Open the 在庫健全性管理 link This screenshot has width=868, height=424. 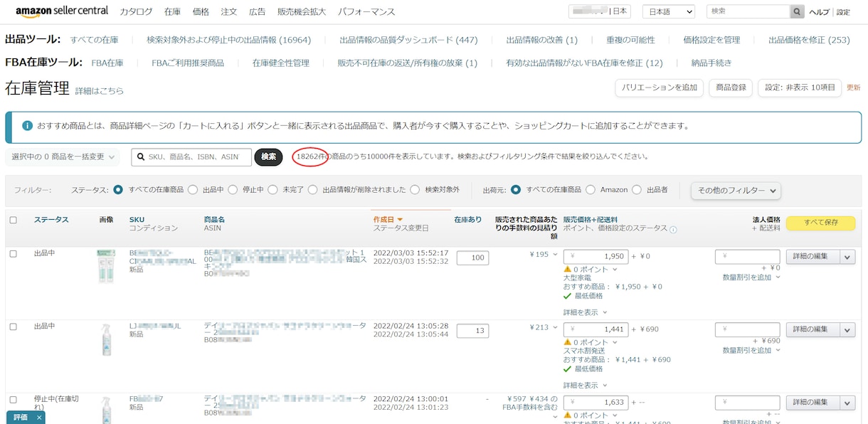click(280, 63)
